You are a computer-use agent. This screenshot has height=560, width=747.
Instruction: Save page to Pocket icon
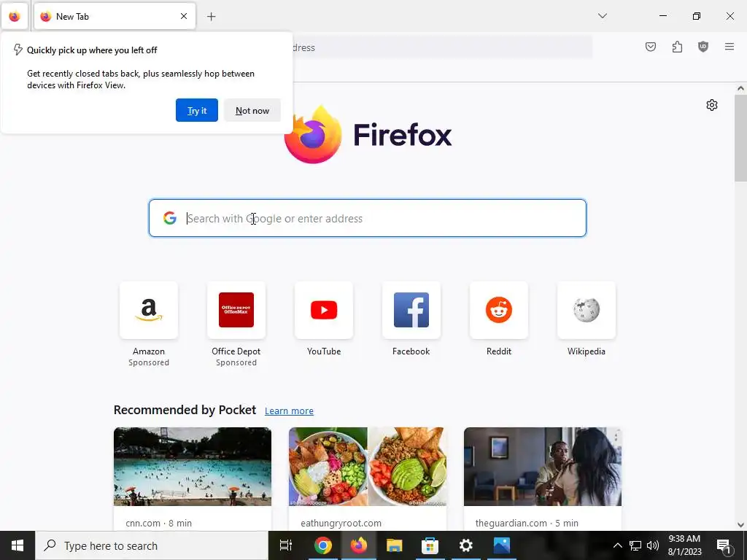pos(650,47)
